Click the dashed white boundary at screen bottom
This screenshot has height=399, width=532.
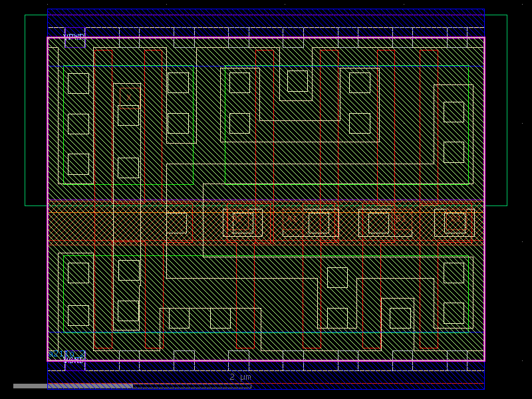coord(266,368)
